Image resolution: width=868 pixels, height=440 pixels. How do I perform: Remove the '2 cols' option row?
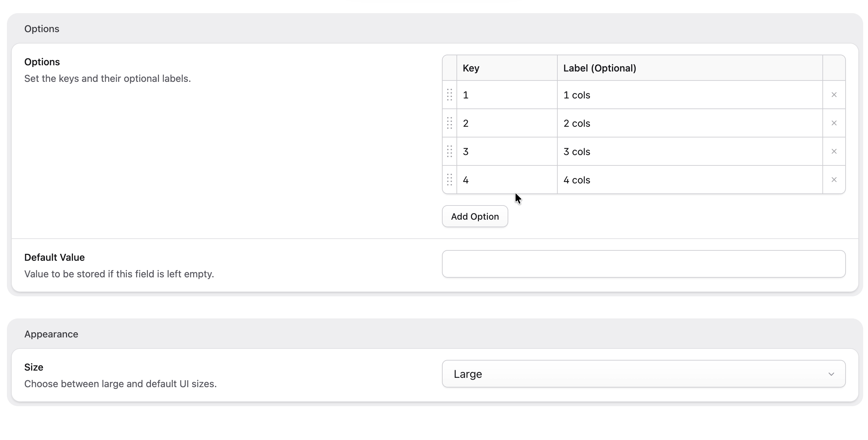tap(834, 123)
